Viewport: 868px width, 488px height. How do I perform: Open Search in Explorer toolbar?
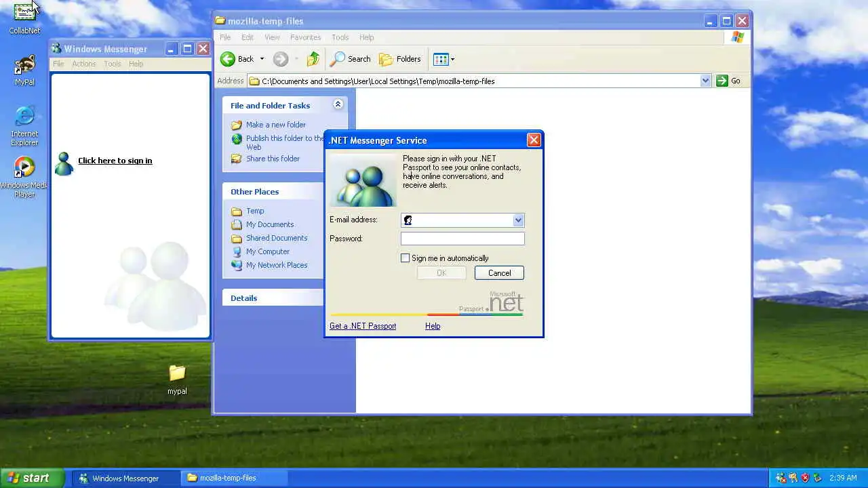pos(351,59)
